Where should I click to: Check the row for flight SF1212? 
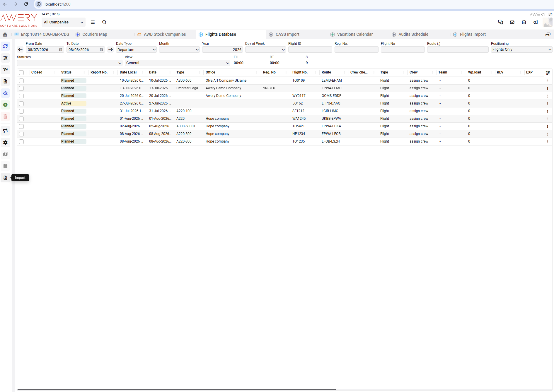point(21,111)
